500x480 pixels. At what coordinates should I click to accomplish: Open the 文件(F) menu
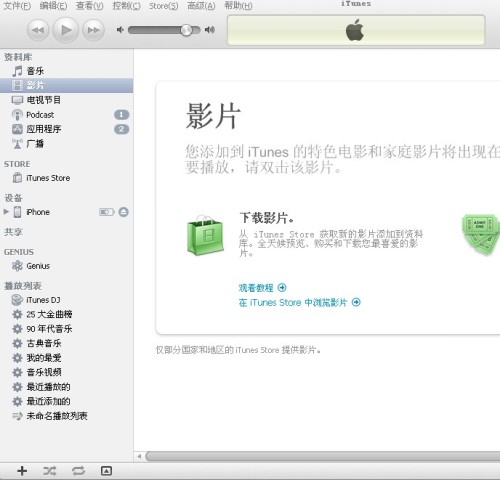pyautogui.click(x=17, y=6)
